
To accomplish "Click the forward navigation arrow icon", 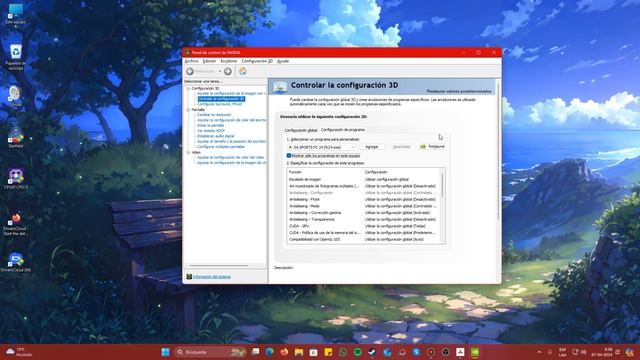I will pos(228,71).
